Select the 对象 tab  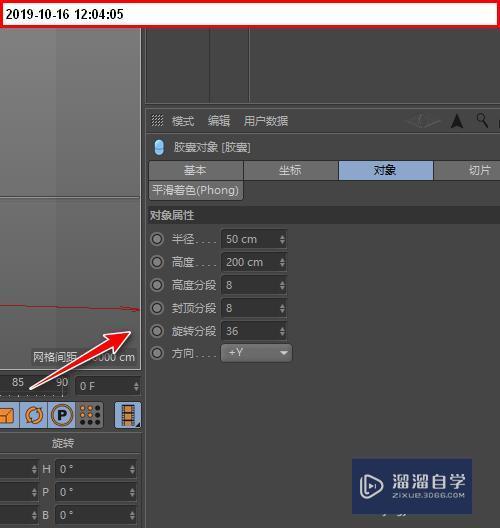point(386,170)
